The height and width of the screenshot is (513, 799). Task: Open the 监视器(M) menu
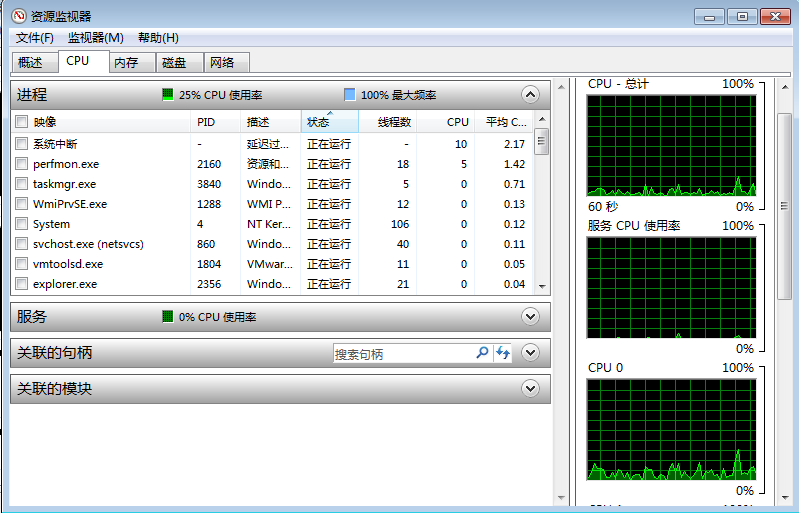(x=96, y=38)
